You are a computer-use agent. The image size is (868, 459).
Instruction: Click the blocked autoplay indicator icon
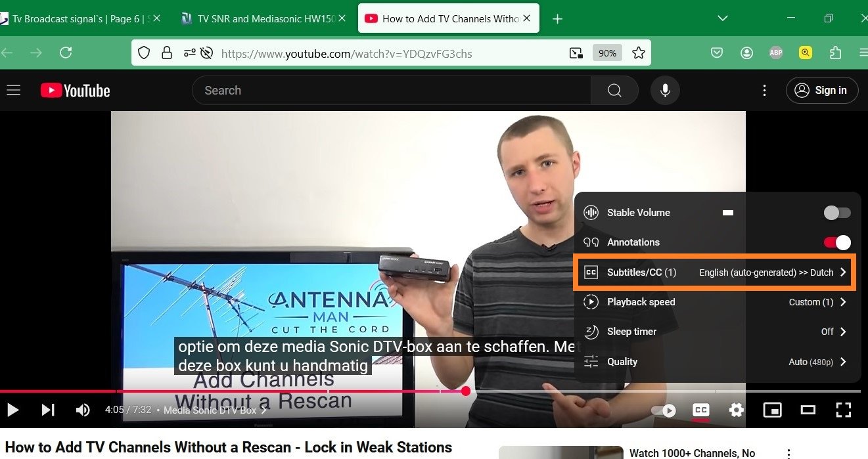[208, 53]
